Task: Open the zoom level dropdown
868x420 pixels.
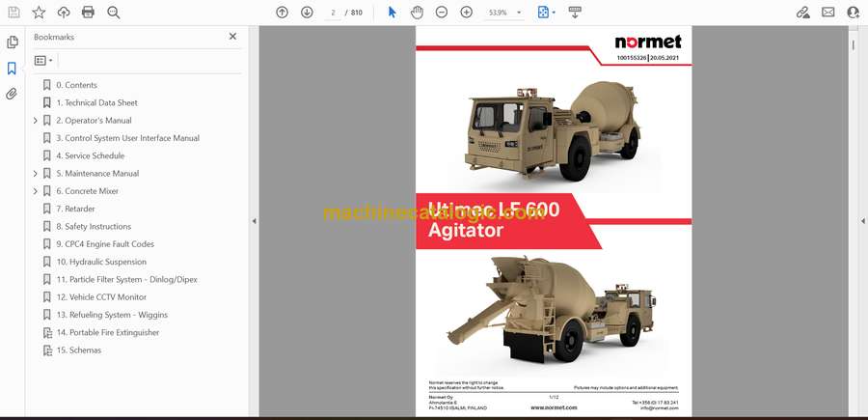Action: click(x=519, y=13)
